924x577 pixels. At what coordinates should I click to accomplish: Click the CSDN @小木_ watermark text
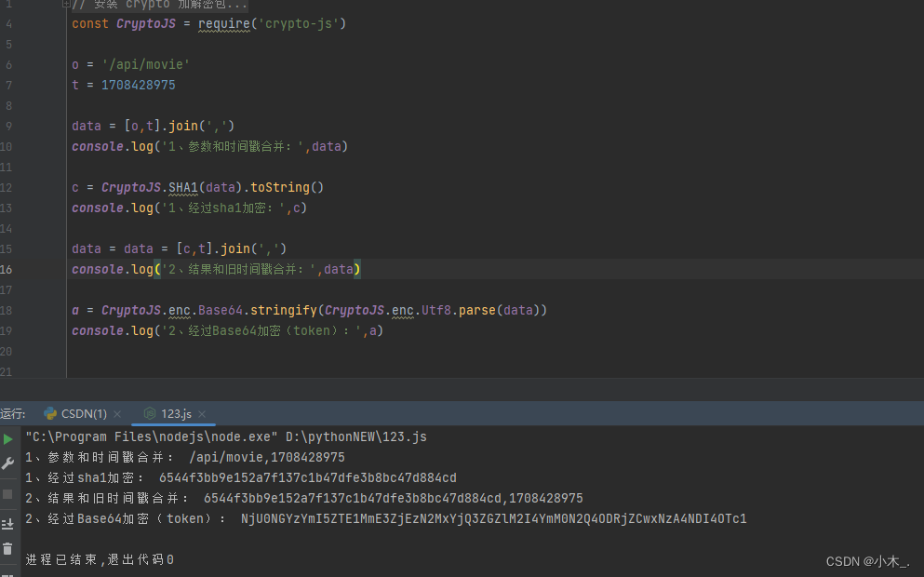[867, 561]
